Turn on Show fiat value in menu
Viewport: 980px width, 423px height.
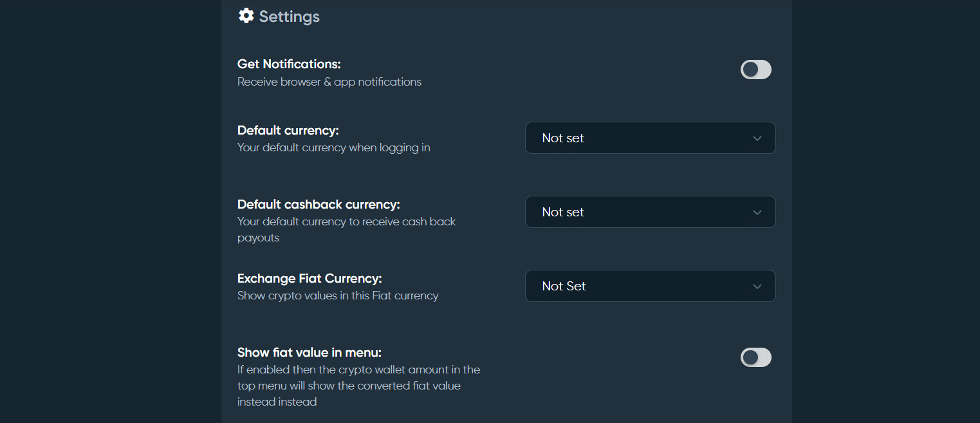[x=755, y=357]
